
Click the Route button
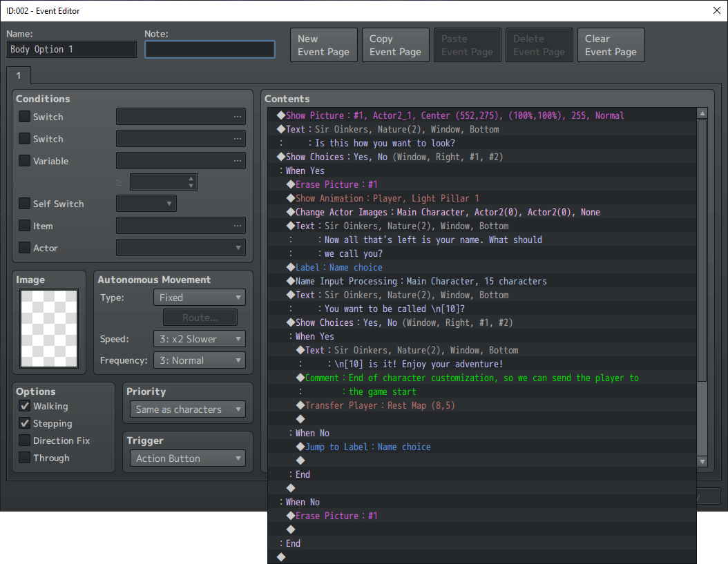coord(200,318)
